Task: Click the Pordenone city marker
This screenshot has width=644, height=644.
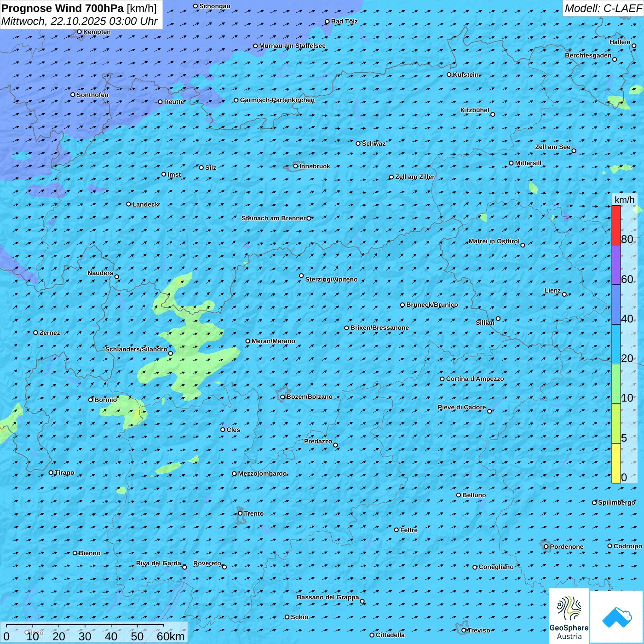Action: 546,546
